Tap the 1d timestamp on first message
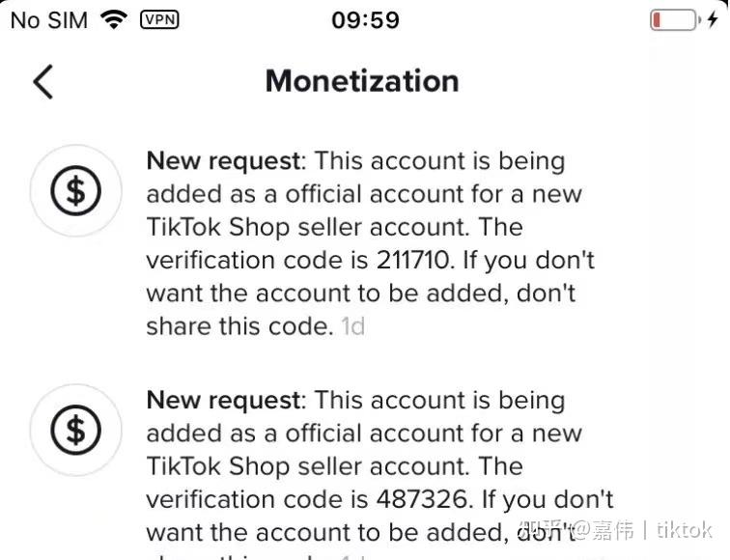Image resolution: width=730 pixels, height=560 pixels. [x=352, y=326]
